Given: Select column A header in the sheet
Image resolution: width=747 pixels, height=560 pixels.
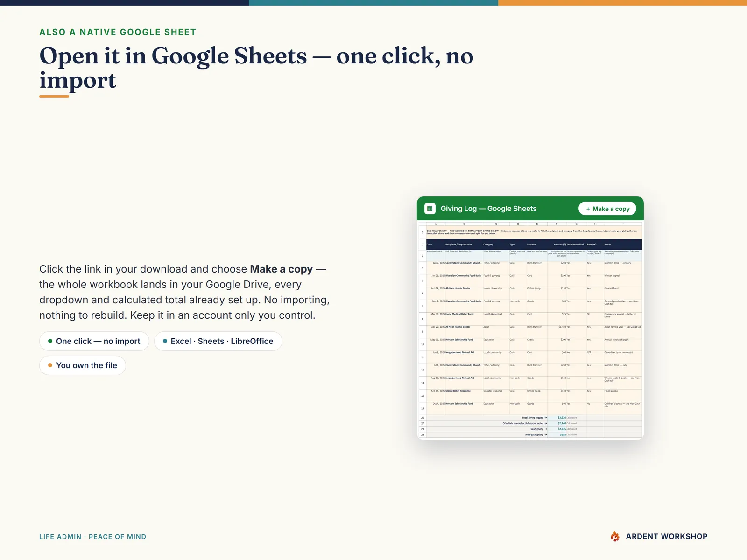Looking at the screenshot, I should point(436,224).
